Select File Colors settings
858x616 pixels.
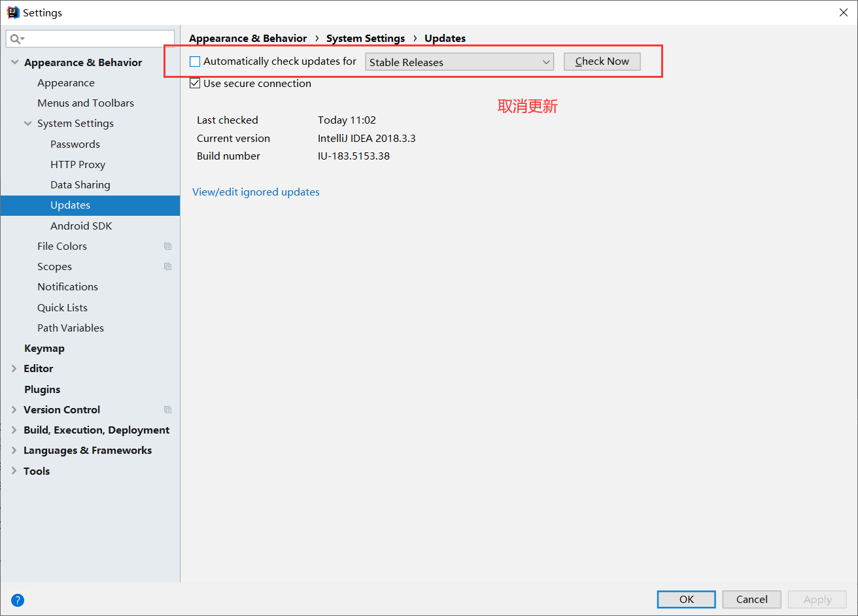tap(62, 247)
